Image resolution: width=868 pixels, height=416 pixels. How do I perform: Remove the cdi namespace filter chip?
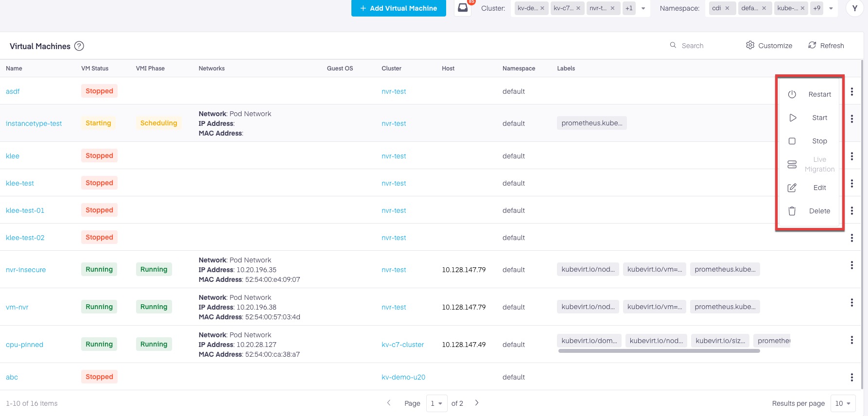click(x=727, y=8)
